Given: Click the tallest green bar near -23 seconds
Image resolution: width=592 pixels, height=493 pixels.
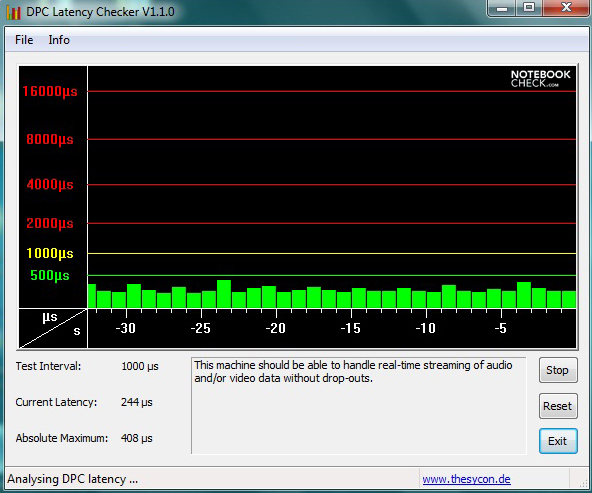Looking at the screenshot, I should click(224, 294).
